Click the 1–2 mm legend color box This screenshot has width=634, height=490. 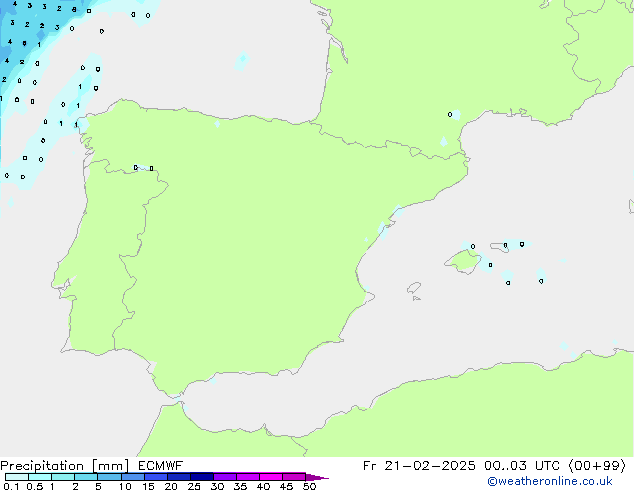tap(63, 477)
